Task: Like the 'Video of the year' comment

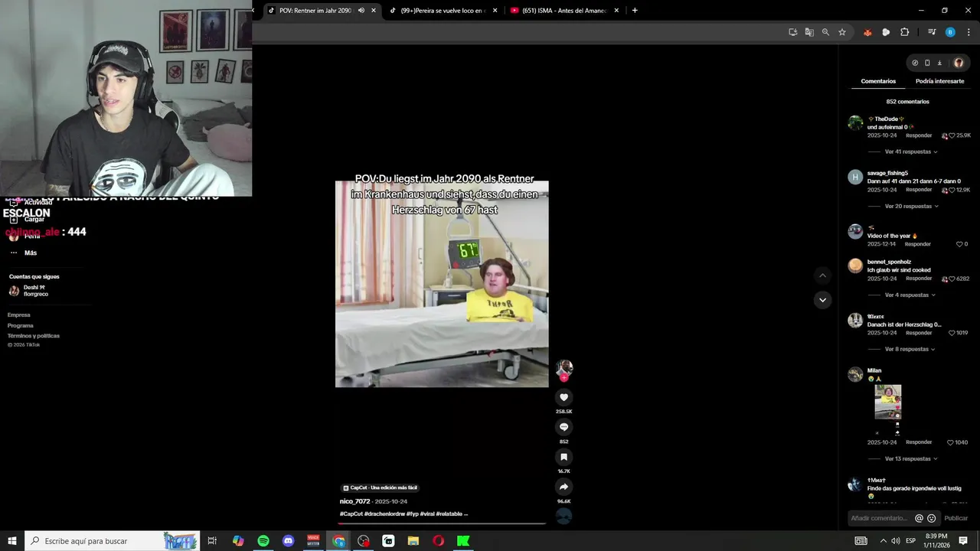Action: 959,244
